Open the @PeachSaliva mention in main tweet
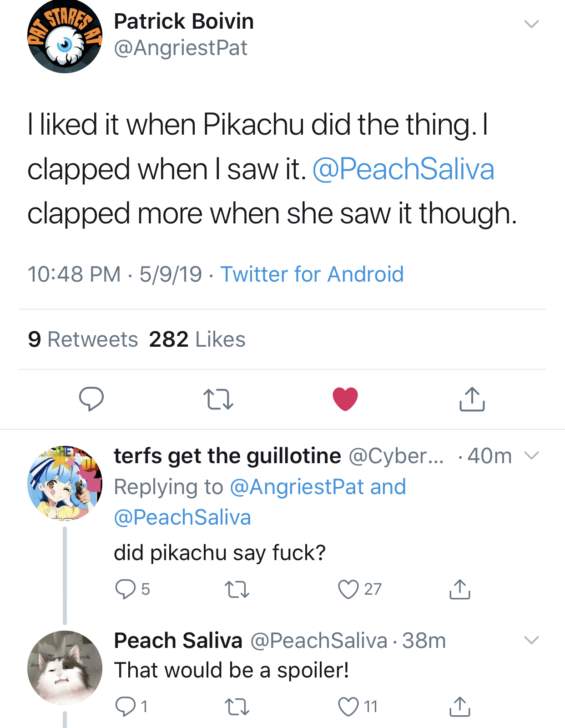The image size is (565, 728). [x=403, y=169]
